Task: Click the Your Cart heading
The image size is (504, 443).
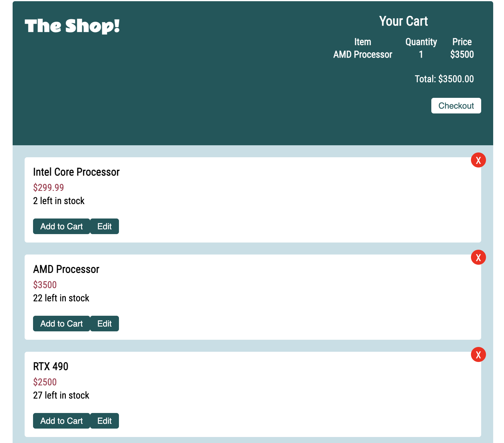Action: point(403,21)
